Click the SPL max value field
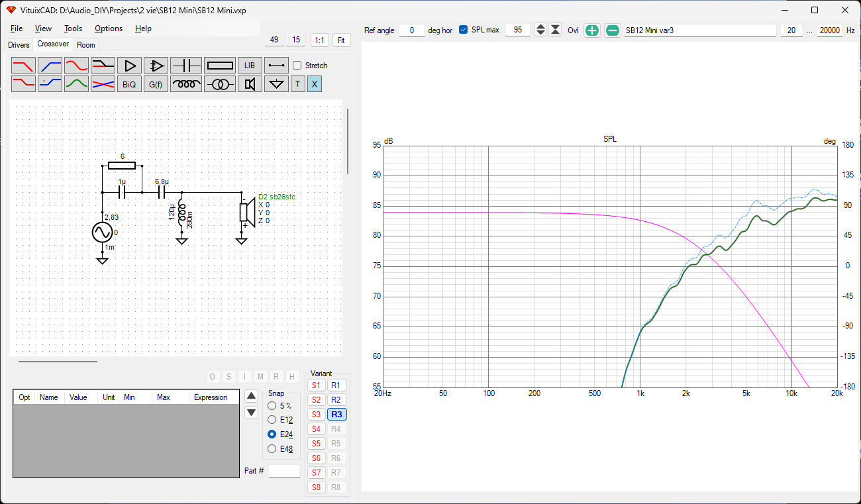This screenshot has height=504, width=861. pyautogui.click(x=518, y=30)
